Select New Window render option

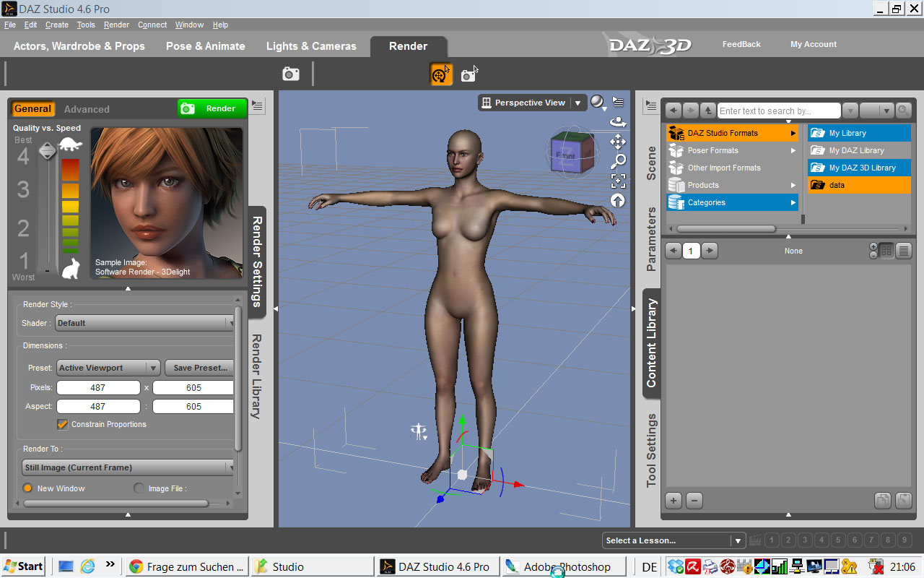(28, 488)
